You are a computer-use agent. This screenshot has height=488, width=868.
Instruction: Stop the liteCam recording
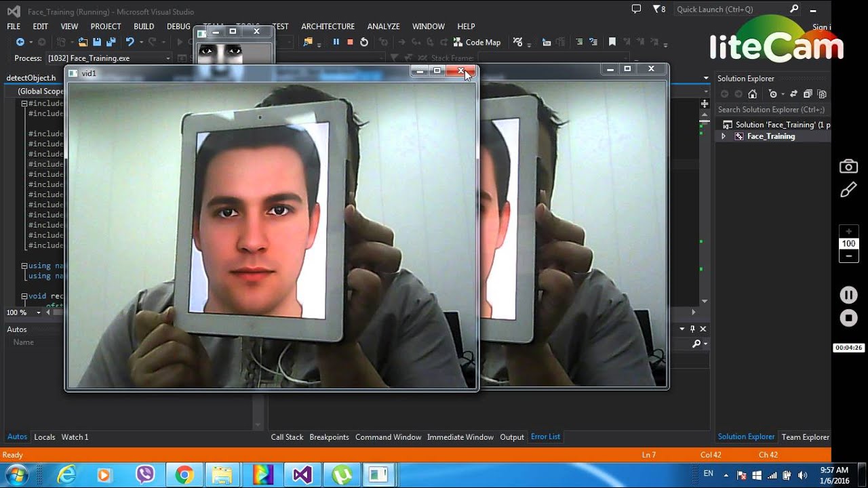(848, 318)
